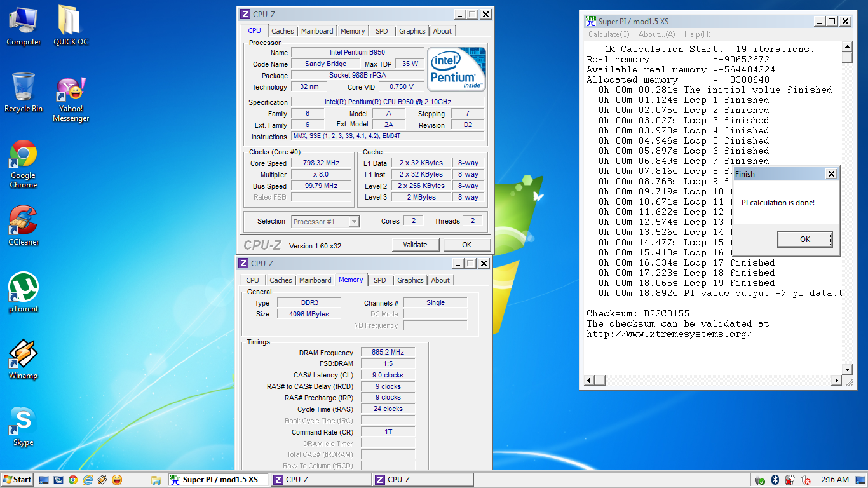Click the Switch Between Windows quick launch icon
The width and height of the screenshot is (868, 488).
point(58,480)
